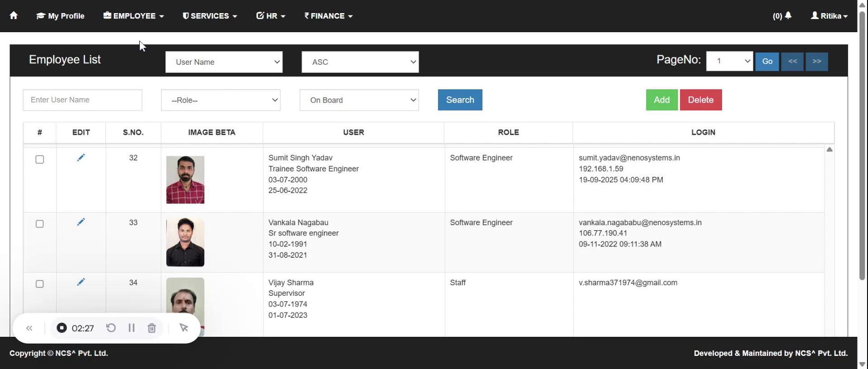868x369 pixels.
Task: Edit Vijay Sharma with pencil icon
Action: coord(81,282)
